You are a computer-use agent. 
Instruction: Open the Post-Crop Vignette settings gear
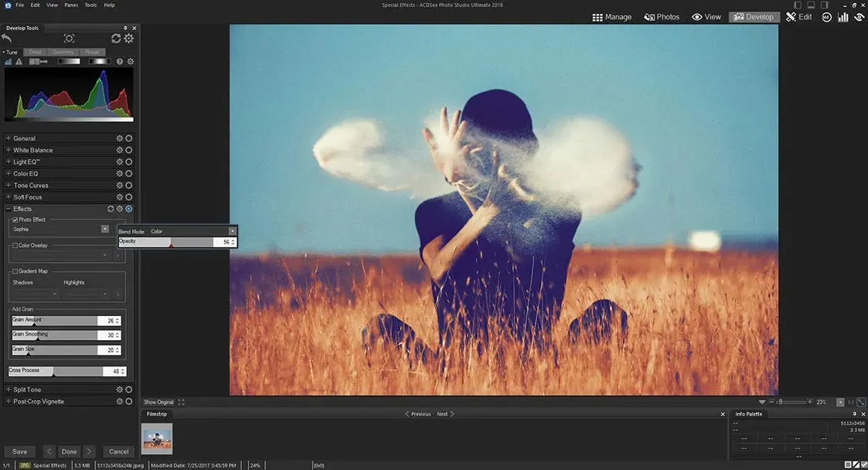120,401
